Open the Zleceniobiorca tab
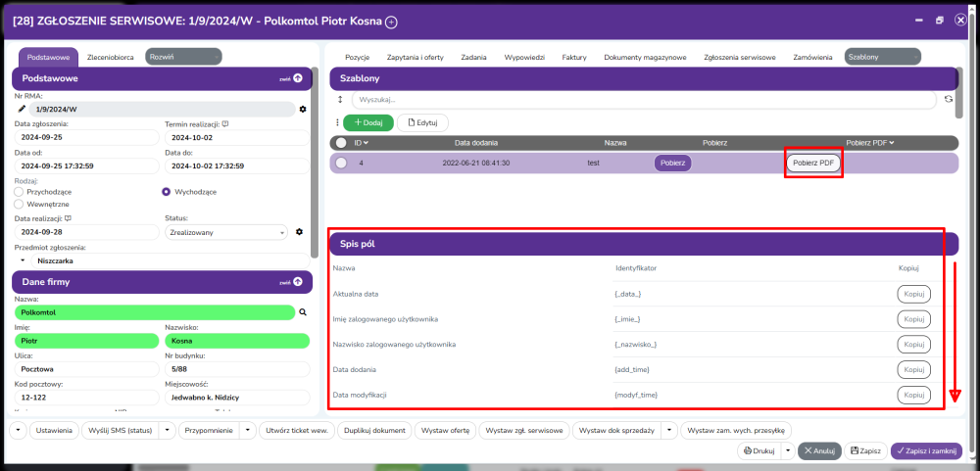The image size is (980, 471). click(111, 57)
